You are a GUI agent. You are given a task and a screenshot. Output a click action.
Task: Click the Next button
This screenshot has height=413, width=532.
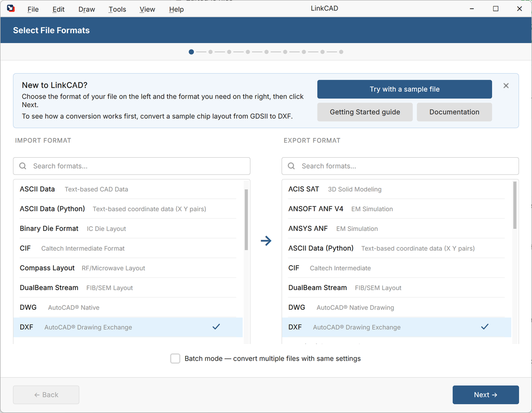[485, 395]
